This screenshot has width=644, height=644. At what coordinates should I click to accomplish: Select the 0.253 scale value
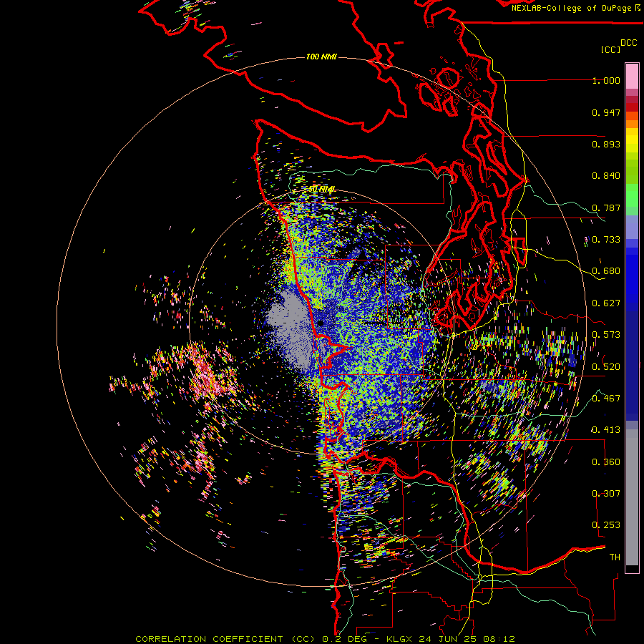tap(606, 525)
